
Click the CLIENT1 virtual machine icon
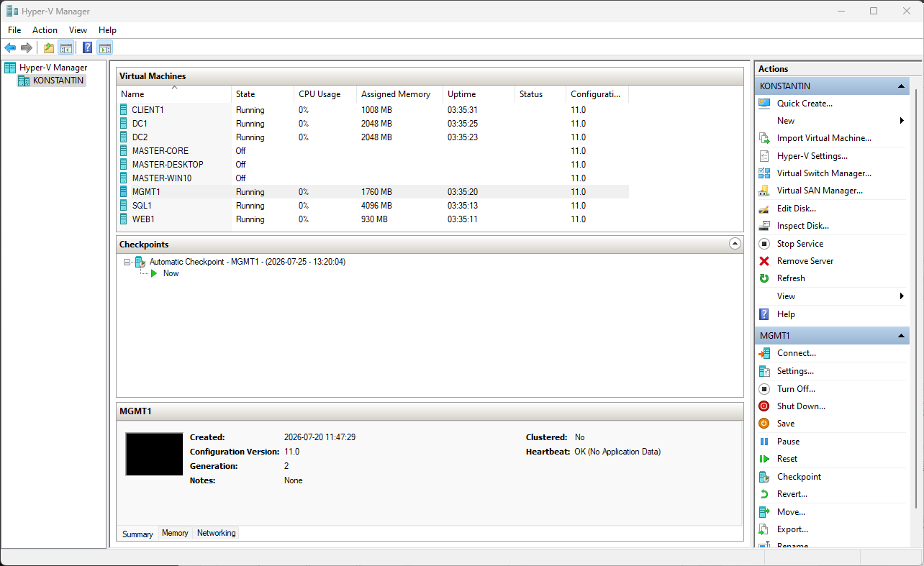[x=124, y=110]
